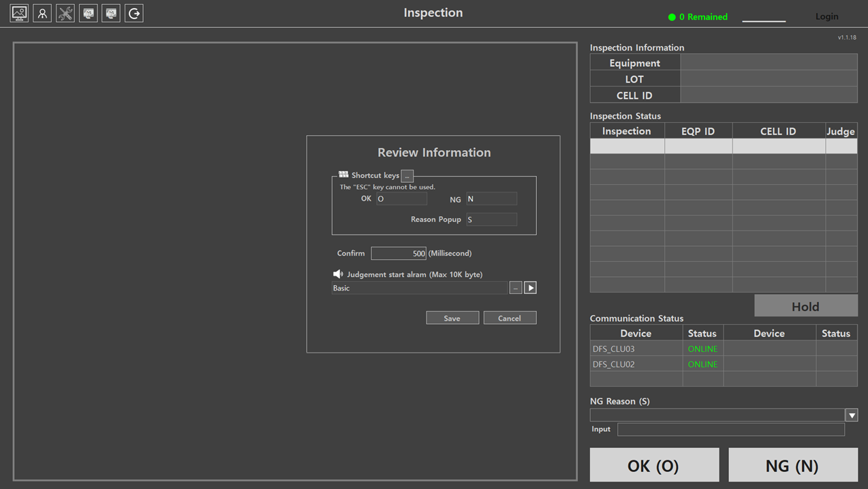Select the Judge column header

click(841, 131)
